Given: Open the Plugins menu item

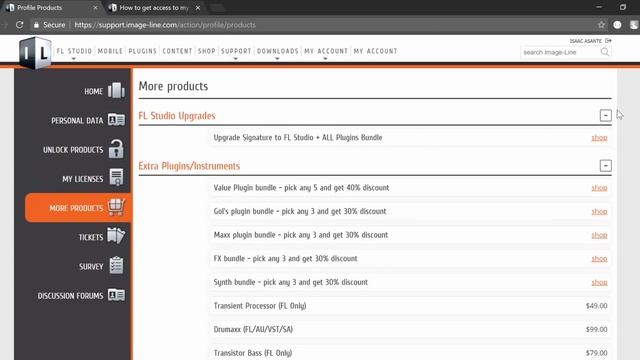Looking at the screenshot, I should pyautogui.click(x=142, y=51).
